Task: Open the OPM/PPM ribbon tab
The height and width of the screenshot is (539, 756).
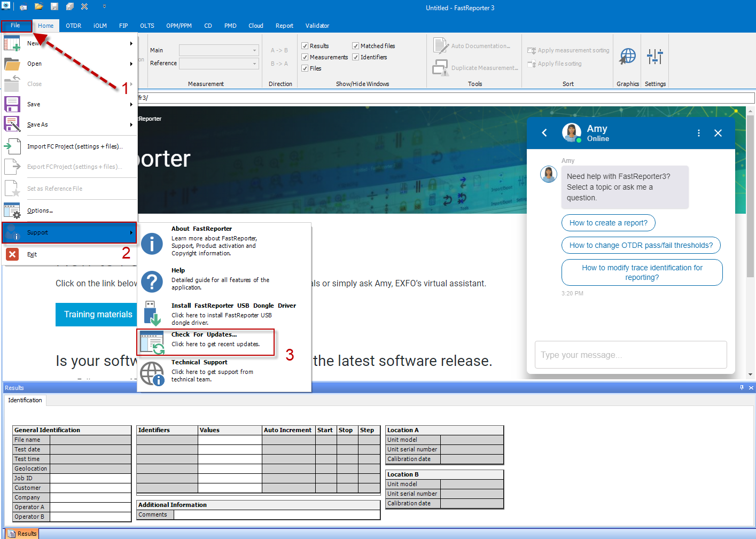Action: click(179, 26)
